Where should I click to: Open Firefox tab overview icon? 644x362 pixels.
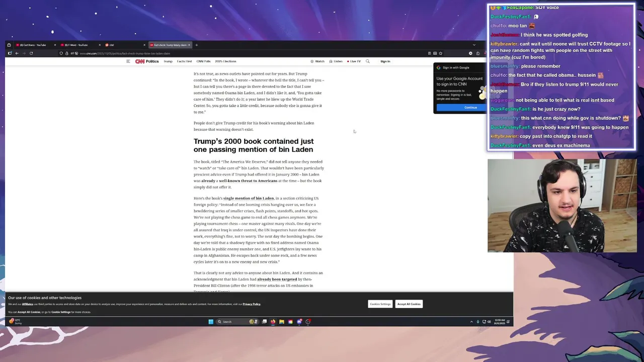click(x=9, y=45)
